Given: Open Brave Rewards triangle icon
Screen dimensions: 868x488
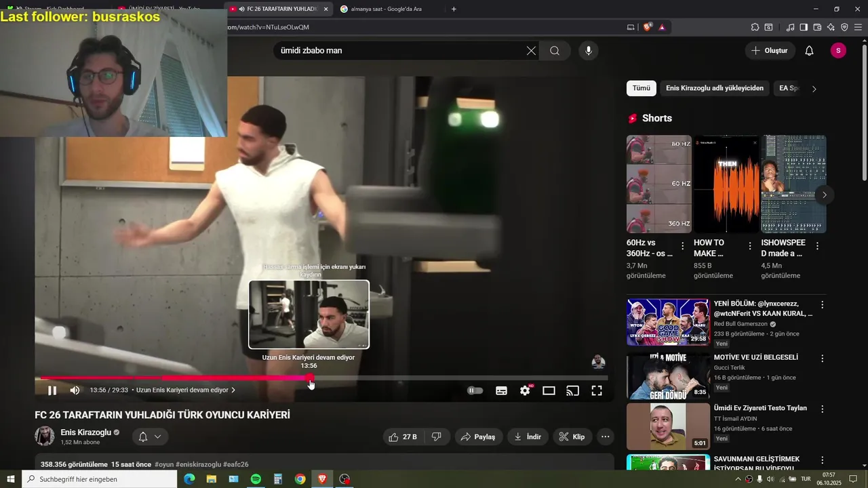Looking at the screenshot, I should [x=662, y=27].
